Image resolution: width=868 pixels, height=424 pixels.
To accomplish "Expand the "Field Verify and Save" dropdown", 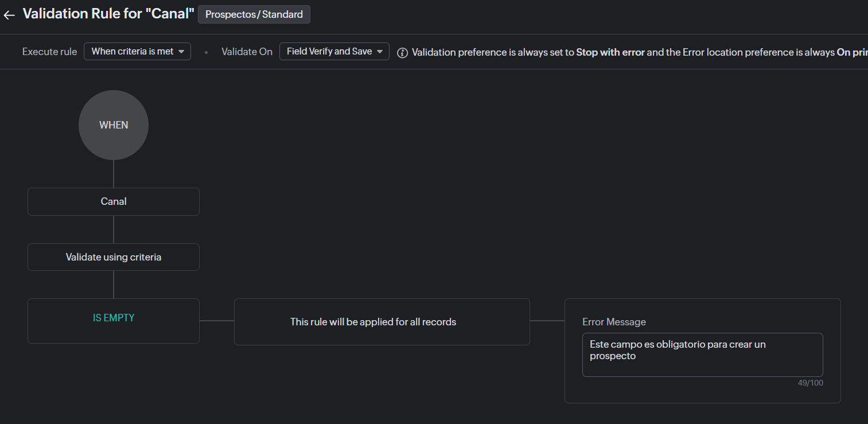I will (x=334, y=52).
